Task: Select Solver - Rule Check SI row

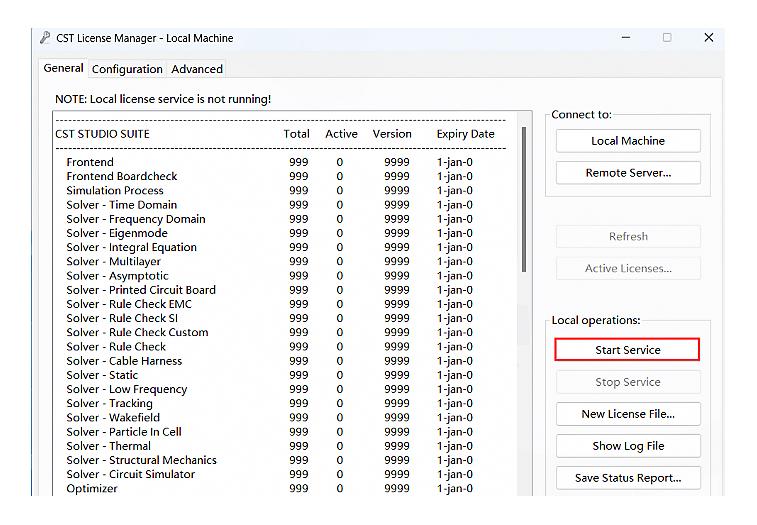Action: tap(269, 318)
